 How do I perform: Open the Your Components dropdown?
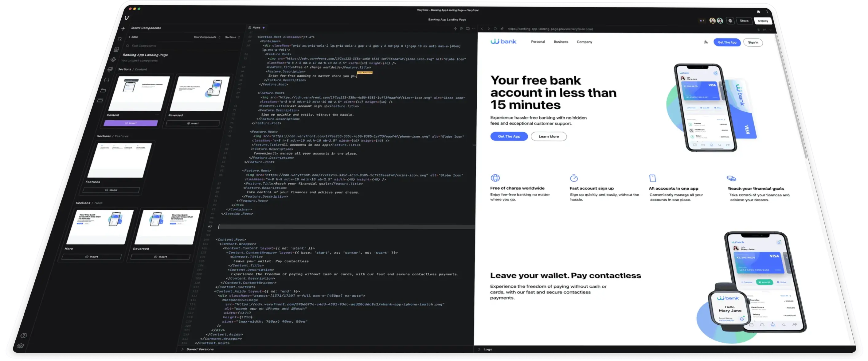(207, 37)
